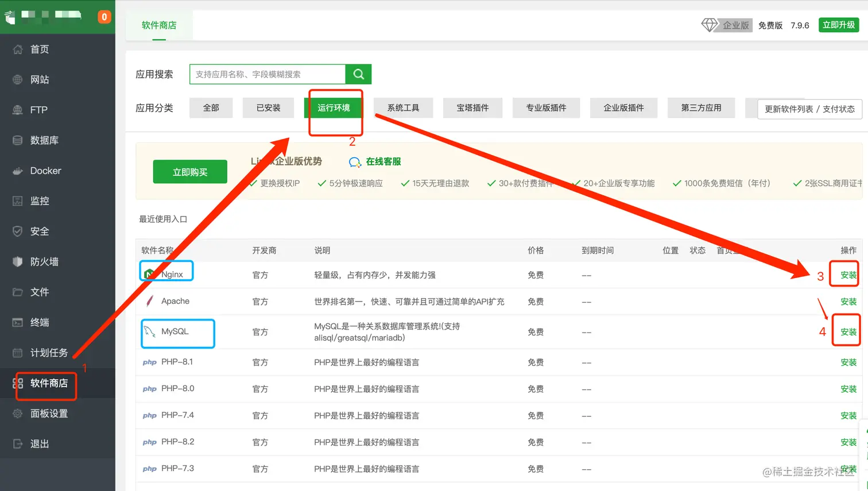
Task: Show 已安装 installed apps
Action: pyautogui.click(x=269, y=108)
